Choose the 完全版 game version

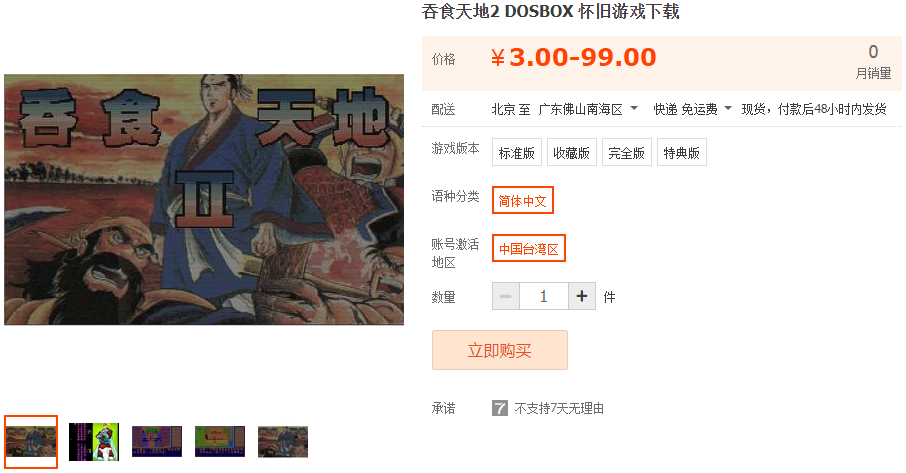pos(626,152)
